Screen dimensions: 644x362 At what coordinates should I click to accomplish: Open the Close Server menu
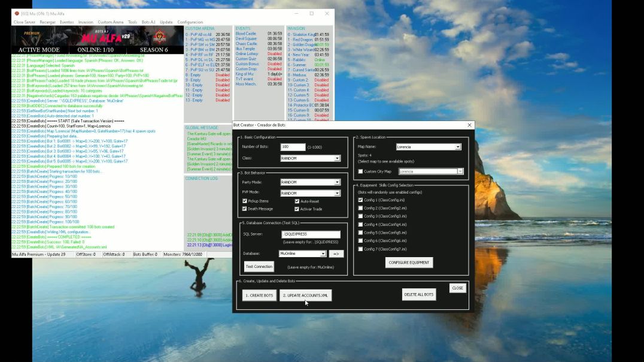24,22
